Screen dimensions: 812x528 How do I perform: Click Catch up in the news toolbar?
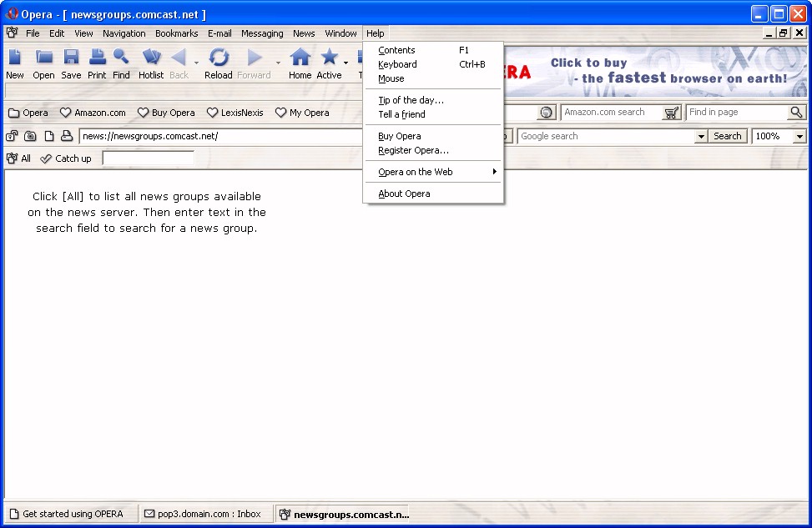coord(66,158)
